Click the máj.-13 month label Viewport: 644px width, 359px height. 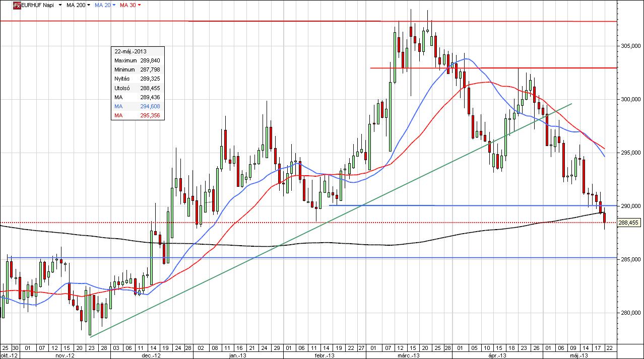click(580, 355)
